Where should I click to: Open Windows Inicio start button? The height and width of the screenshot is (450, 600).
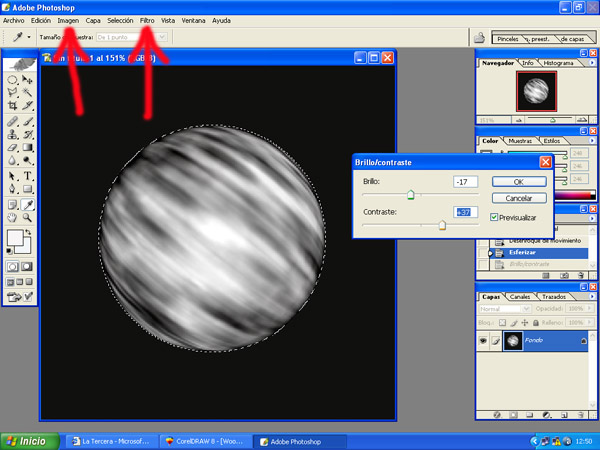(x=29, y=441)
